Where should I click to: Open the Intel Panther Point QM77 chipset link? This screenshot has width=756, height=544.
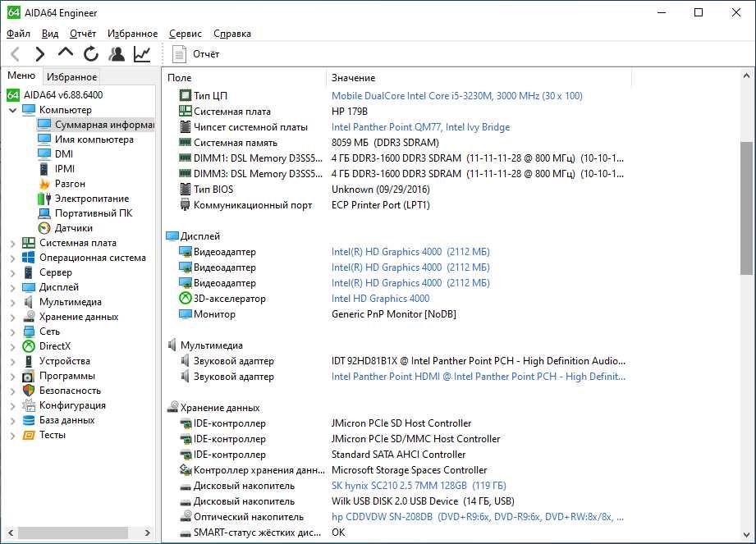coord(420,127)
